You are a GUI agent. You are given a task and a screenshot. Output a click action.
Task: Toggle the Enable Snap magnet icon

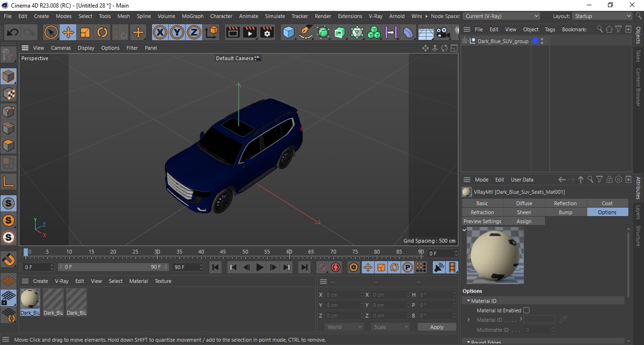click(x=9, y=259)
